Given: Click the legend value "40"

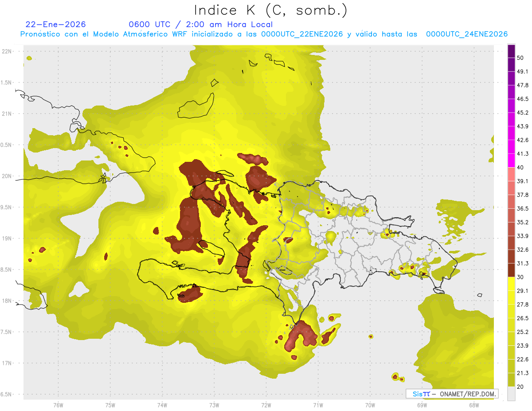Looking at the screenshot, I should (x=520, y=167).
